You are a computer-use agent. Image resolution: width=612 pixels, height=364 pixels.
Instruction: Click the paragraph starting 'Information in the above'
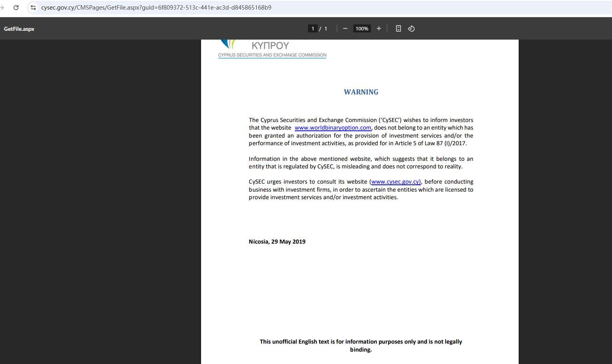click(x=361, y=163)
